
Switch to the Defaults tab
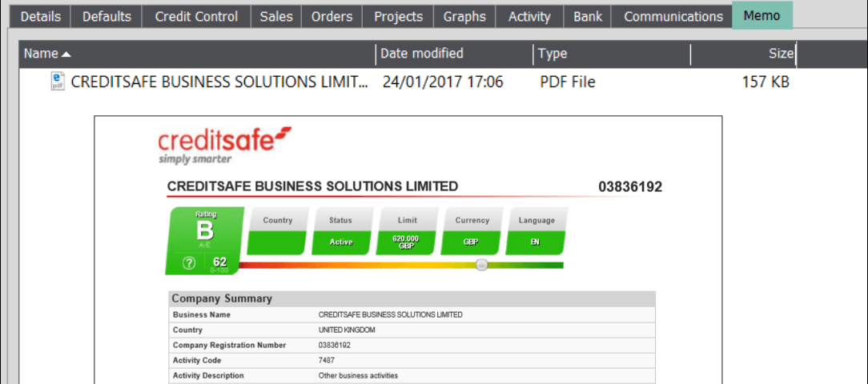[x=106, y=17]
